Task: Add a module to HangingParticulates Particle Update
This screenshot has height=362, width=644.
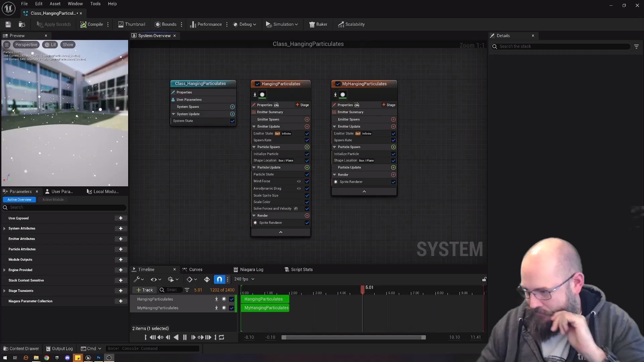Action: (x=307, y=167)
